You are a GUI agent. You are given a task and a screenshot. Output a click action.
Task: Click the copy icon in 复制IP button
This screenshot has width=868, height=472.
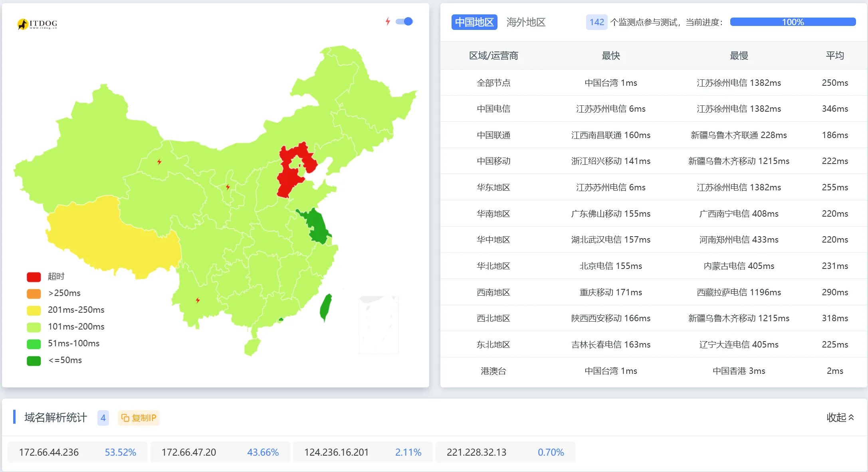pos(125,418)
